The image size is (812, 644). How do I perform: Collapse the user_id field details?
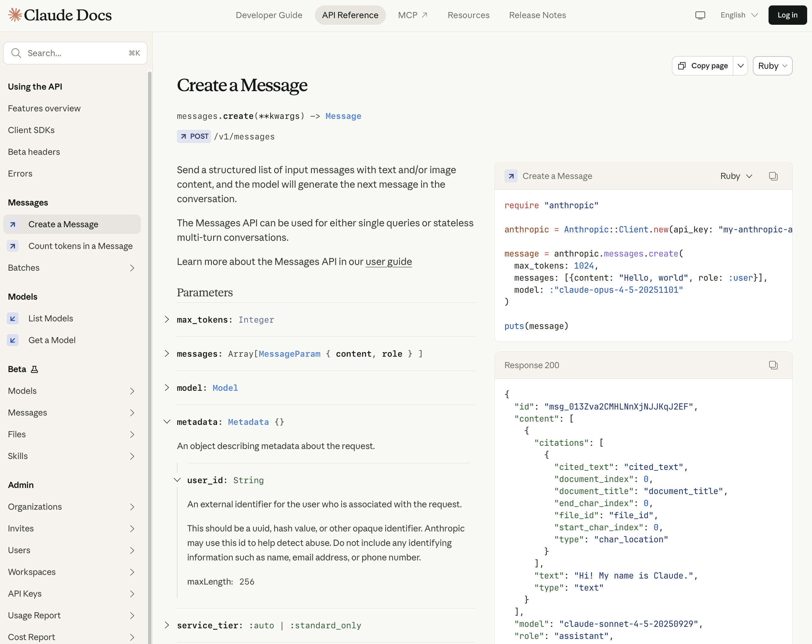[177, 480]
